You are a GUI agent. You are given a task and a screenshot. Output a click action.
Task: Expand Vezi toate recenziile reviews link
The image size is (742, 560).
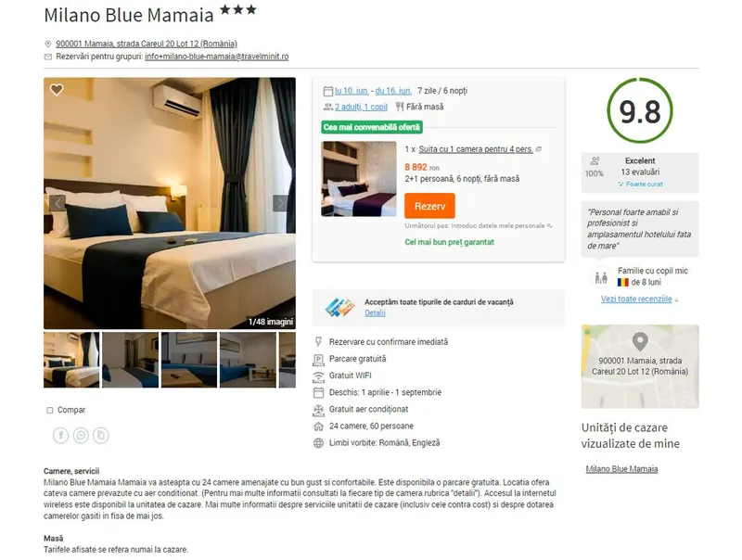[636, 299]
